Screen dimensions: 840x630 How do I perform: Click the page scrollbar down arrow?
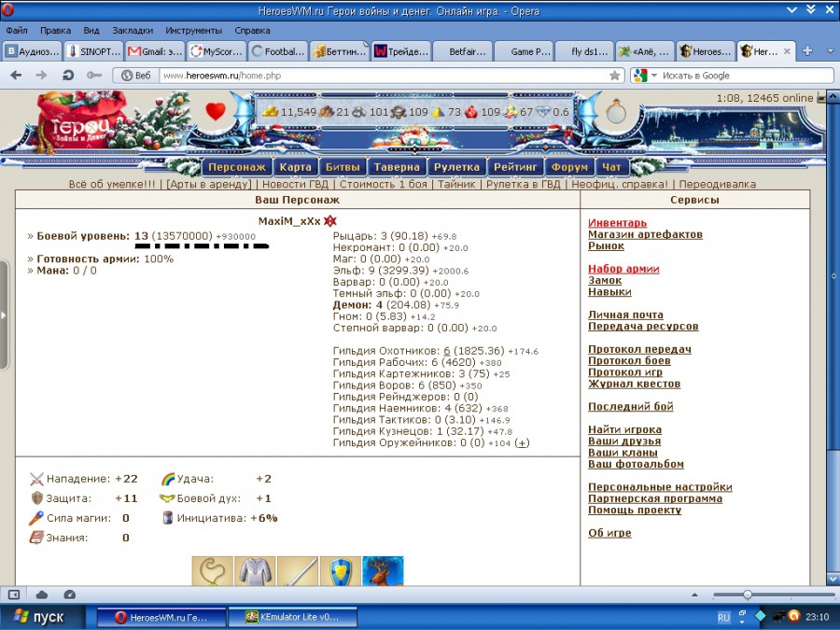pyautogui.click(x=833, y=579)
